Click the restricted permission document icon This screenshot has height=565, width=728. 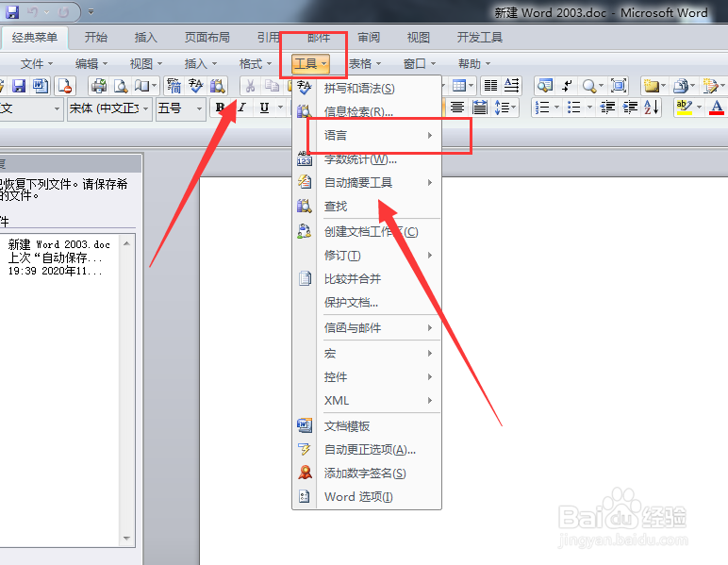click(x=64, y=86)
